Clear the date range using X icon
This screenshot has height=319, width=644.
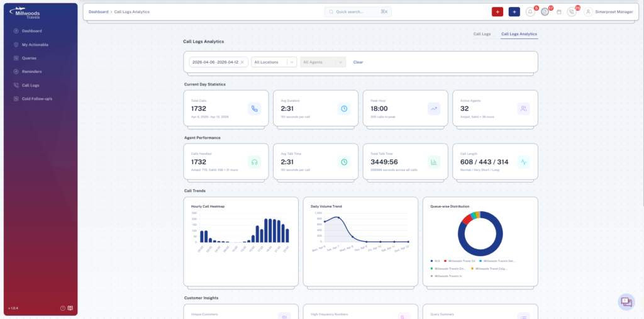coord(242,62)
